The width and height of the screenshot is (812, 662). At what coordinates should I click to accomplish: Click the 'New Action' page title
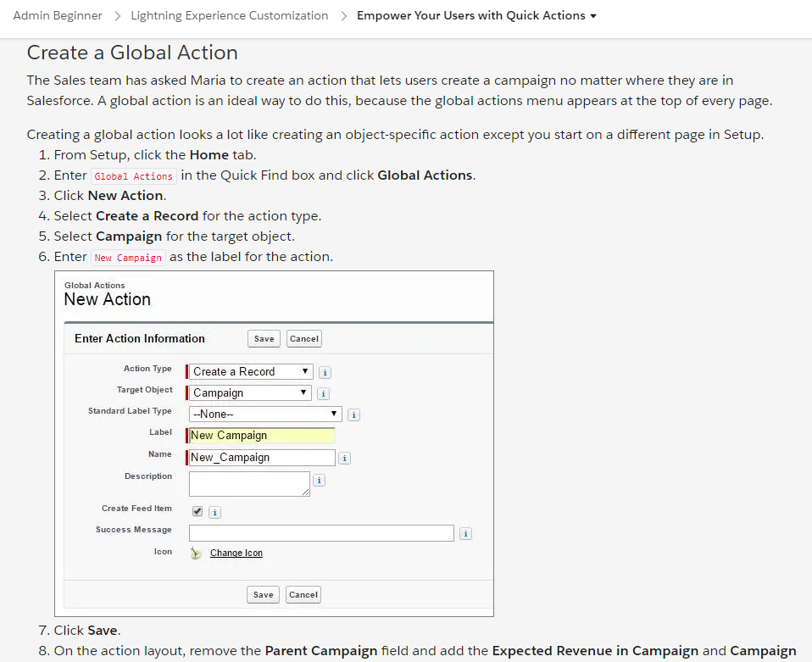[x=107, y=299]
